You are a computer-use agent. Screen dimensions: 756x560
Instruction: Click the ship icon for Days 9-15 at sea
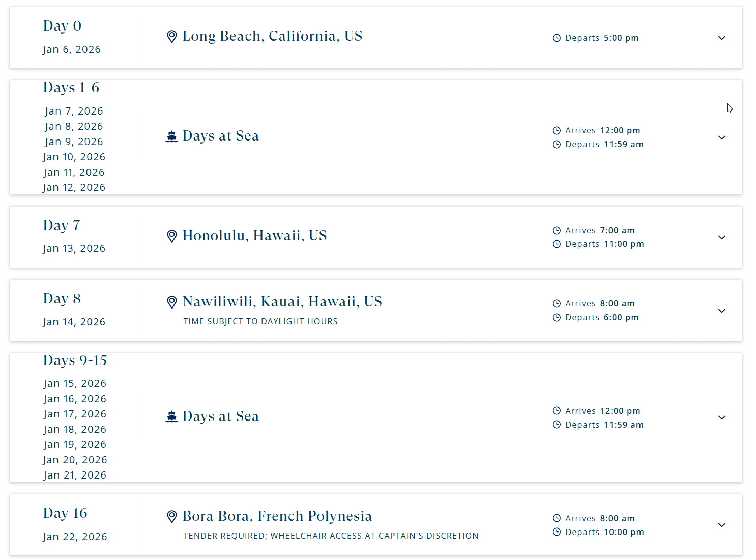172,417
